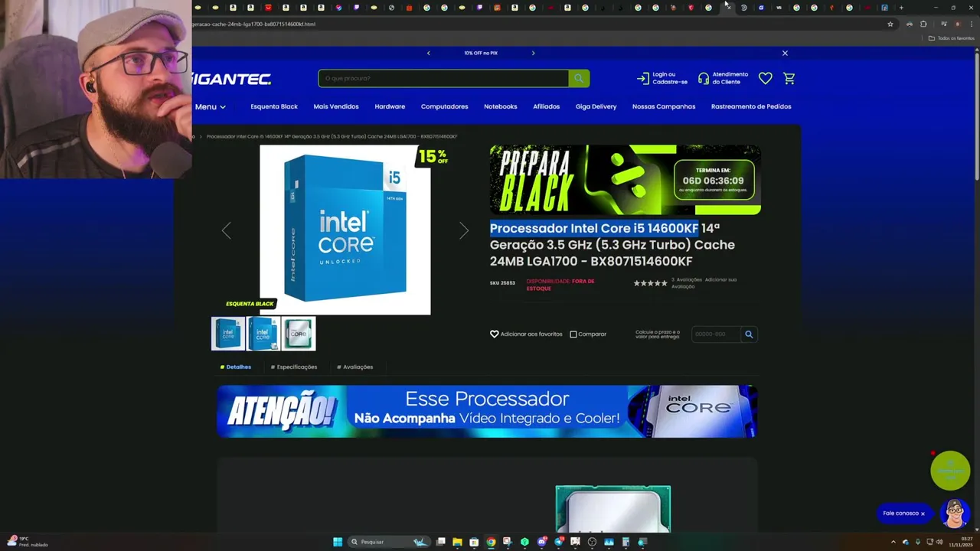
Task: Show hidden system tray icons
Action: pyautogui.click(x=893, y=542)
